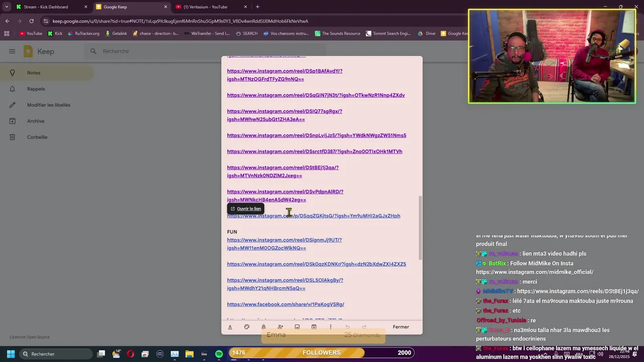Open Modifier les libellés in sidebar
This screenshot has width=644, height=362.
pos(46,105)
